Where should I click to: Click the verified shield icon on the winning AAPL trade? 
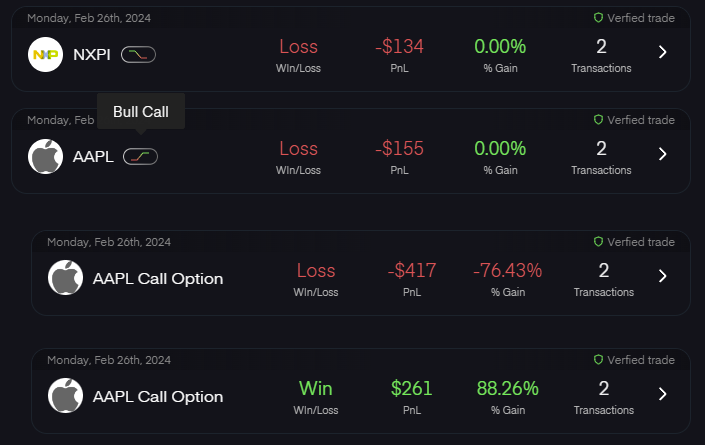click(598, 360)
